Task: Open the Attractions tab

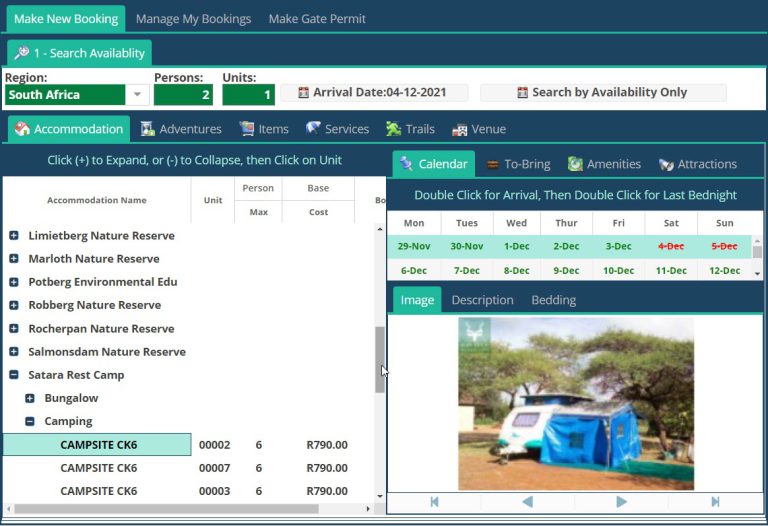Action: coord(697,164)
